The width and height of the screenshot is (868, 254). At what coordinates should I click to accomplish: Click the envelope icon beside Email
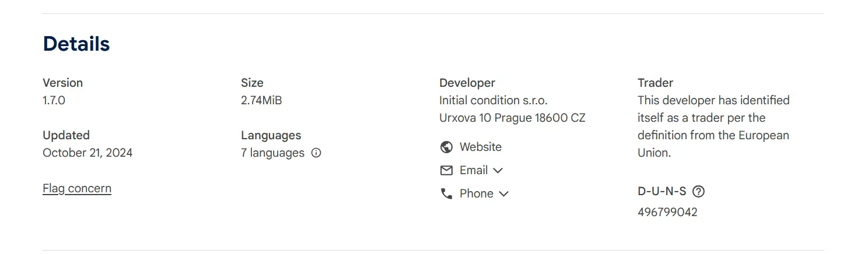click(x=446, y=171)
